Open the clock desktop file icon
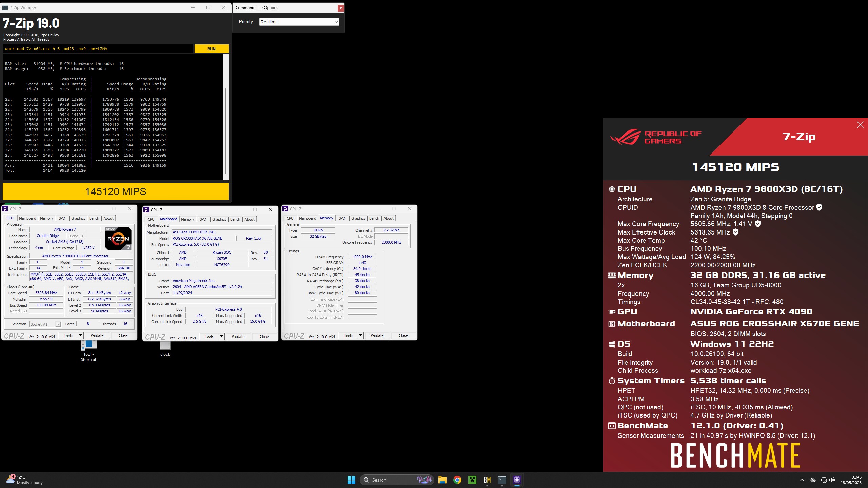The height and width of the screenshot is (488, 868). tap(165, 349)
